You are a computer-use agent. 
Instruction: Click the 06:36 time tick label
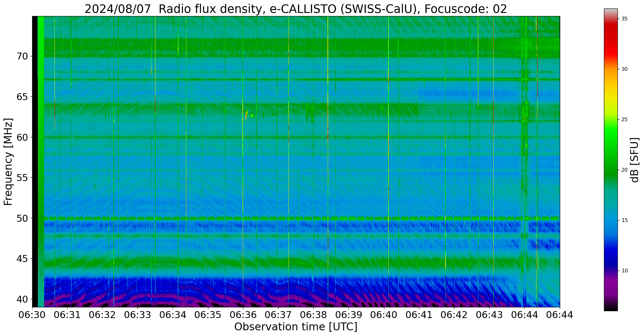click(243, 315)
